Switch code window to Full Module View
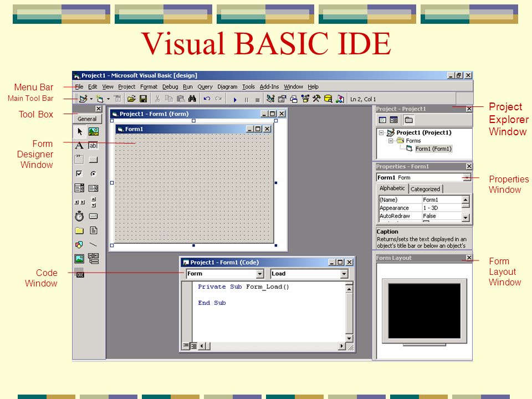This screenshot has width=532, height=399. (x=193, y=346)
